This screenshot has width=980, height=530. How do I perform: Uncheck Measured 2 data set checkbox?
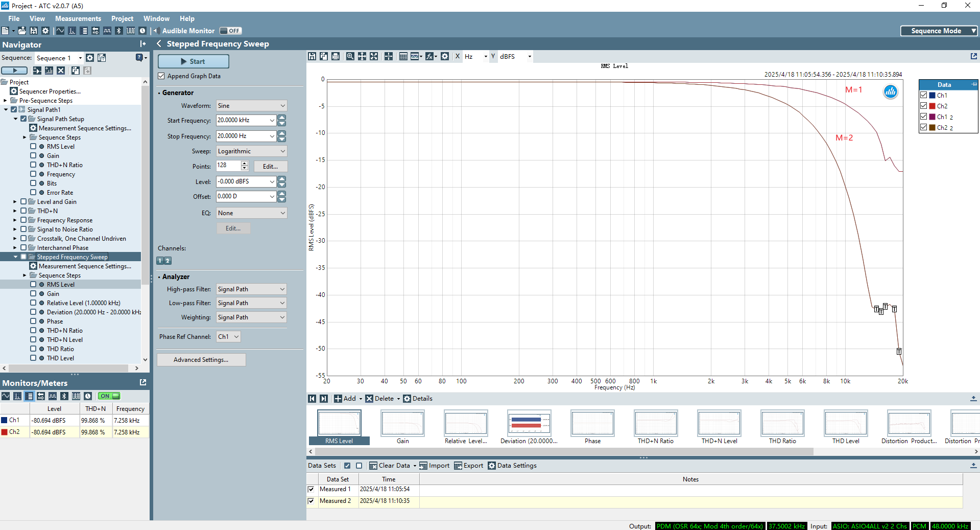(x=311, y=501)
